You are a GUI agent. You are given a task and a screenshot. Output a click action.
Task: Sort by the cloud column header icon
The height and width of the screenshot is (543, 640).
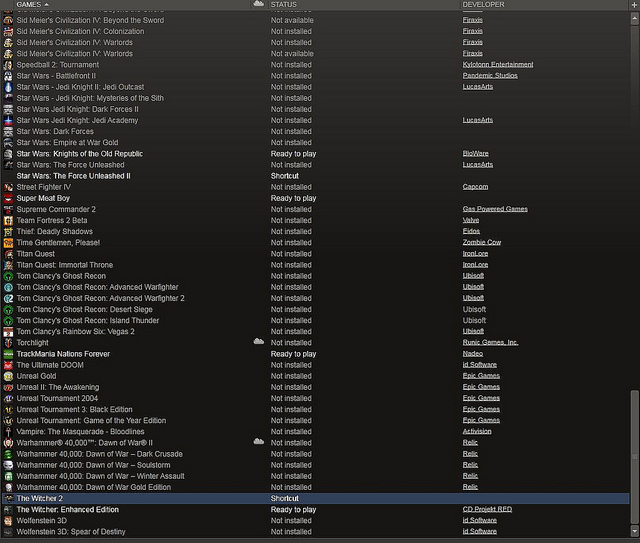259,4
